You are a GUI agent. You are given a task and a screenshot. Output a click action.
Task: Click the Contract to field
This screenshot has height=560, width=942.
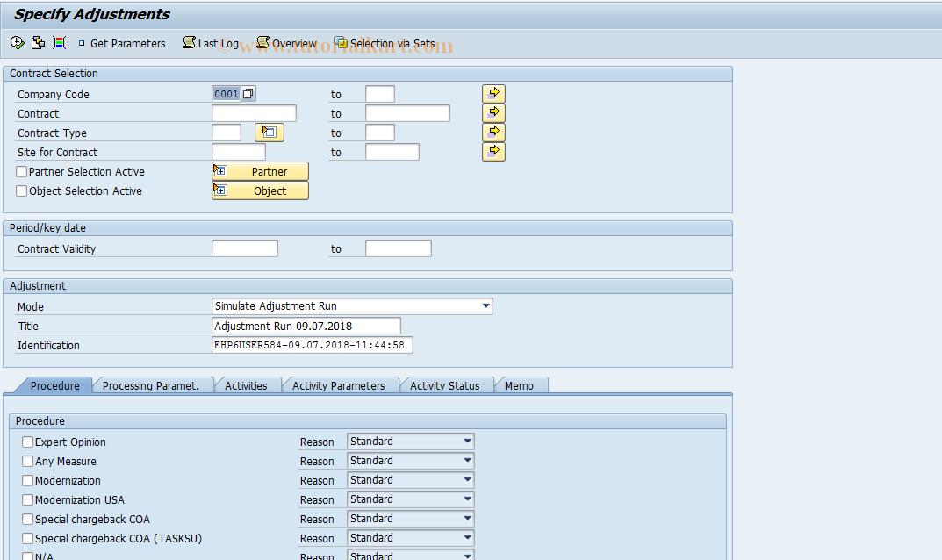[x=408, y=113]
